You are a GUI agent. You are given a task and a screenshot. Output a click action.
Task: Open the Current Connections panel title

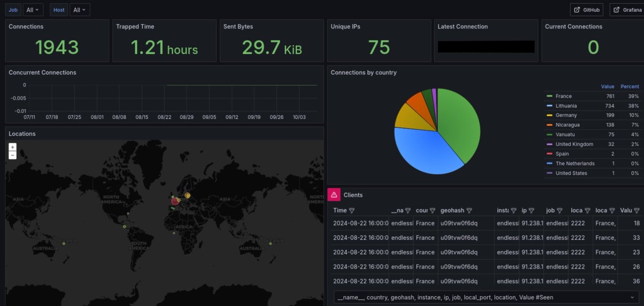[x=574, y=26]
